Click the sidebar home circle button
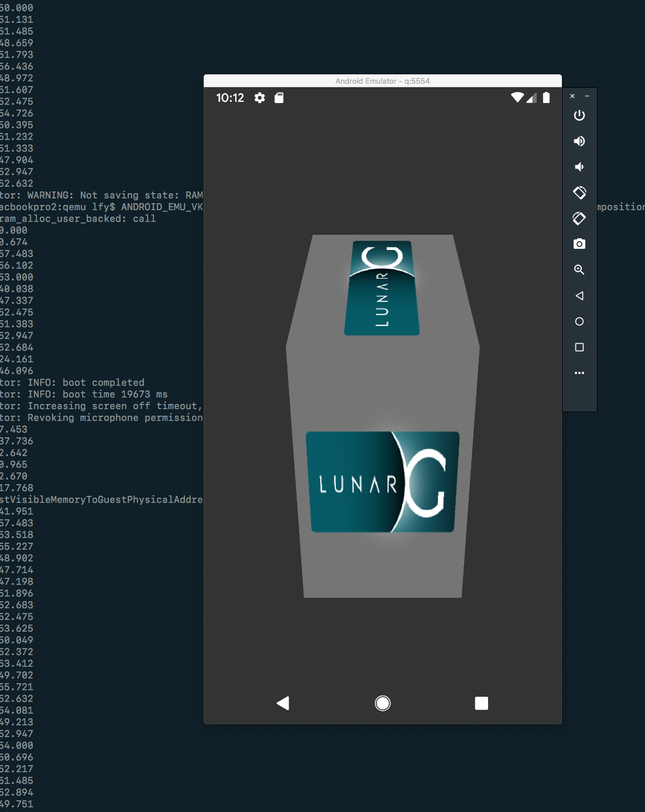Image resolution: width=645 pixels, height=812 pixels. click(579, 321)
